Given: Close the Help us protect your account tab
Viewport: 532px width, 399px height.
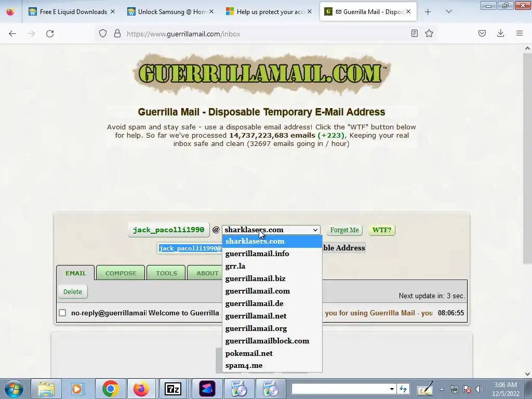Looking at the screenshot, I should tap(310, 12).
